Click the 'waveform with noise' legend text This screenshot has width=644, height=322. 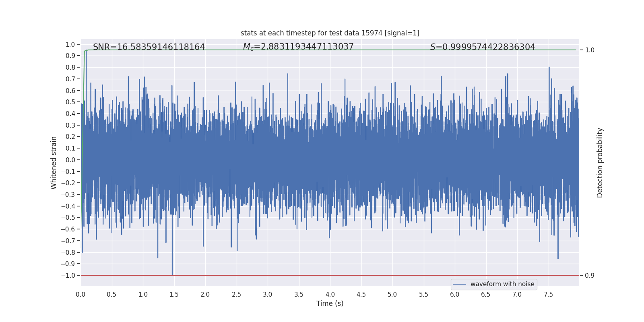[x=502, y=284]
